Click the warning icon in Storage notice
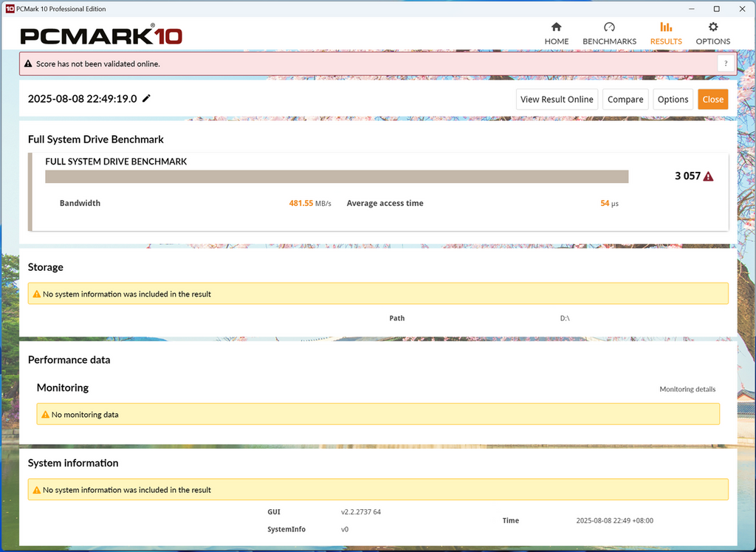This screenshot has height=552, width=756. coord(37,294)
